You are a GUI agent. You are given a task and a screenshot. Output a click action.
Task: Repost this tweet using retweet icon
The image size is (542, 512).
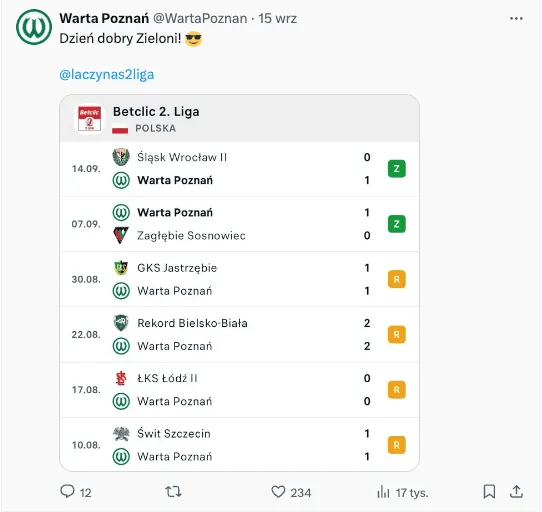click(173, 491)
